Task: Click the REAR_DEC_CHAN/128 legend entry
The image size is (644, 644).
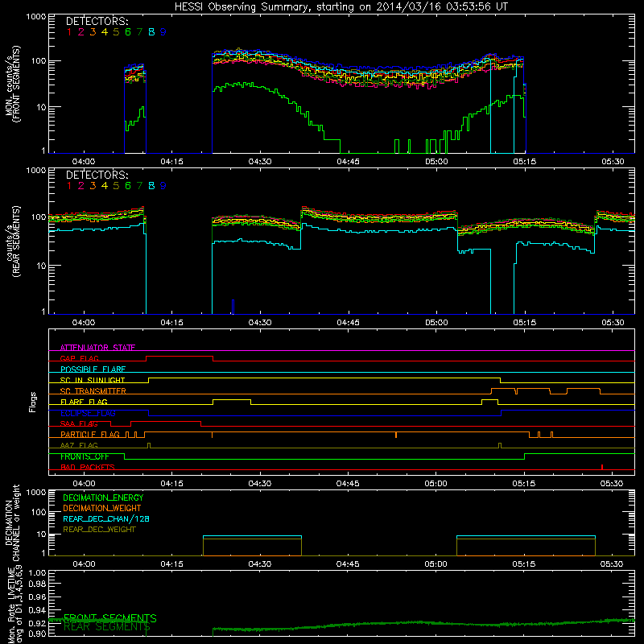Action: pos(106,518)
